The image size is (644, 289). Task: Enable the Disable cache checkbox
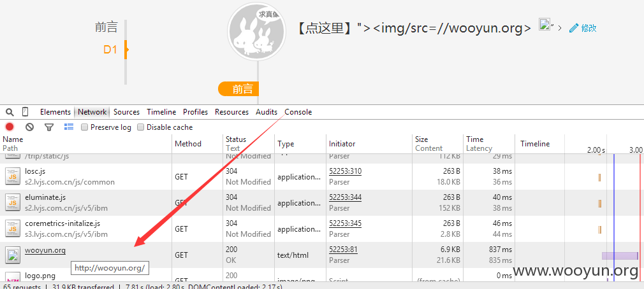(140, 127)
